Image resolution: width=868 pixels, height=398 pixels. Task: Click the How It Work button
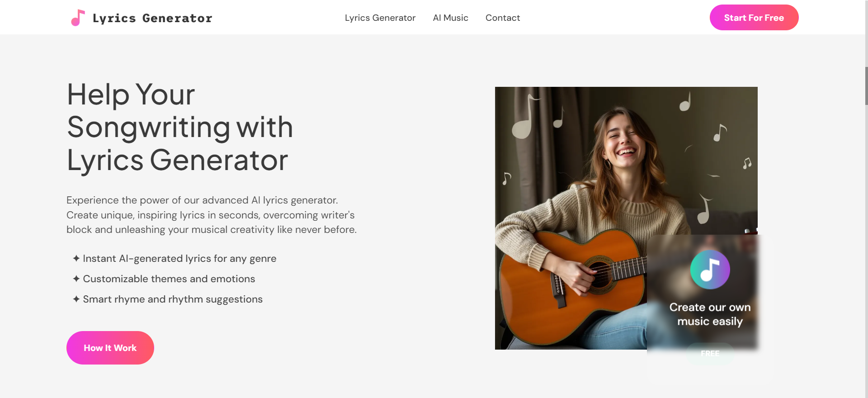pos(110,347)
